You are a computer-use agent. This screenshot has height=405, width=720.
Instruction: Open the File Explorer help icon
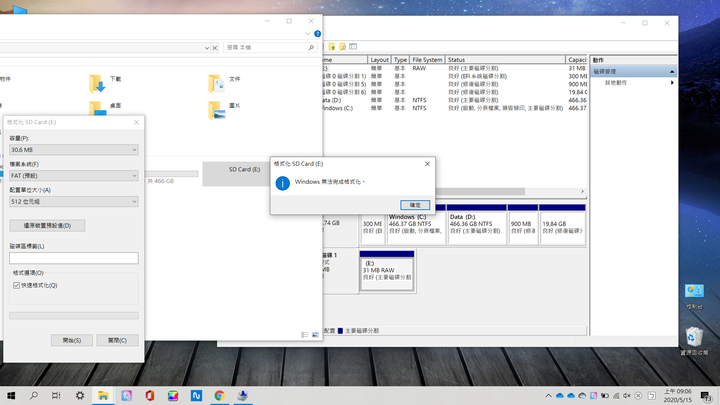point(317,34)
